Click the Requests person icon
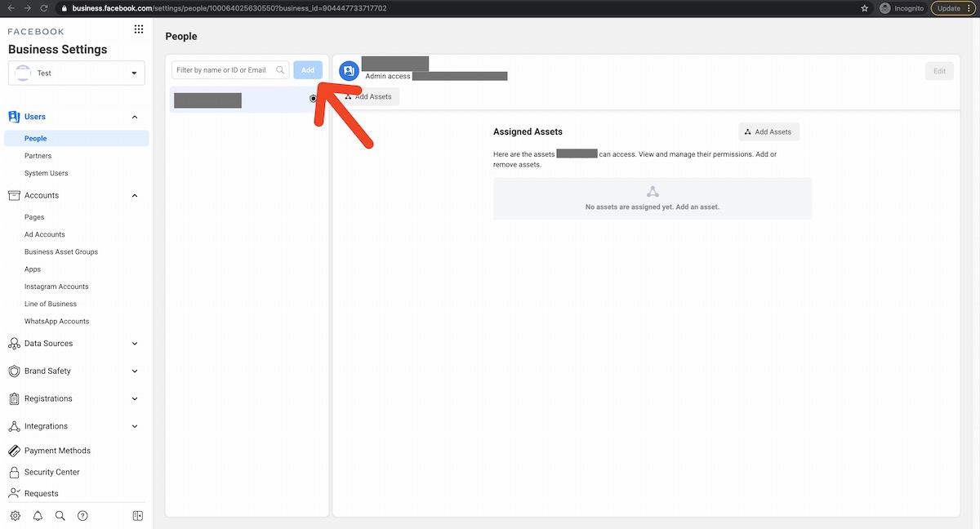 (x=14, y=493)
